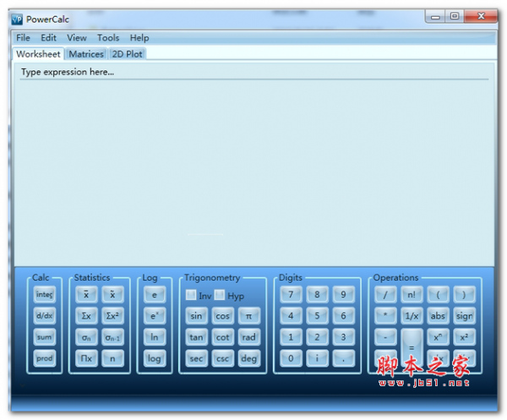Click the division / operation button
Viewport: 507px width, 420px height.
(x=385, y=294)
